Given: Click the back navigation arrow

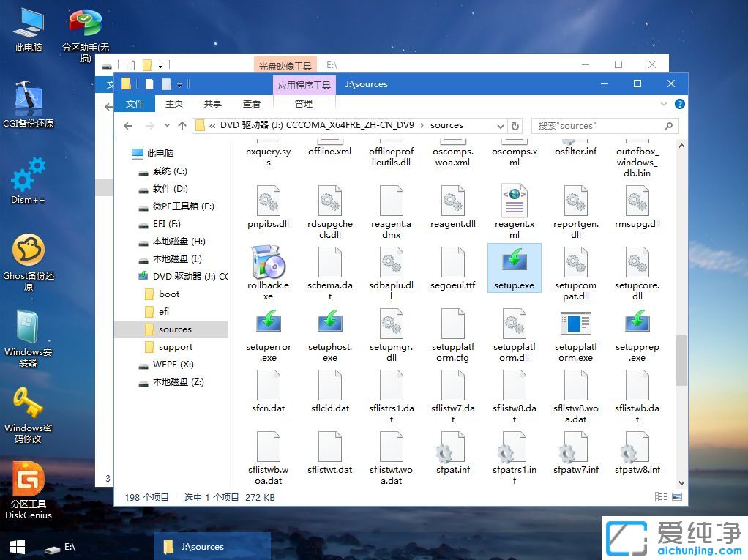Looking at the screenshot, I should pyautogui.click(x=129, y=125).
